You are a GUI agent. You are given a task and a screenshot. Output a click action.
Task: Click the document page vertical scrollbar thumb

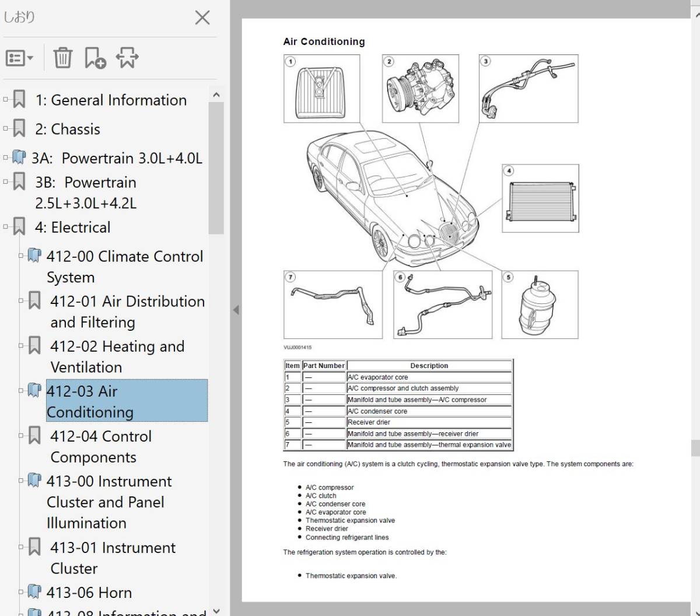[695, 448]
